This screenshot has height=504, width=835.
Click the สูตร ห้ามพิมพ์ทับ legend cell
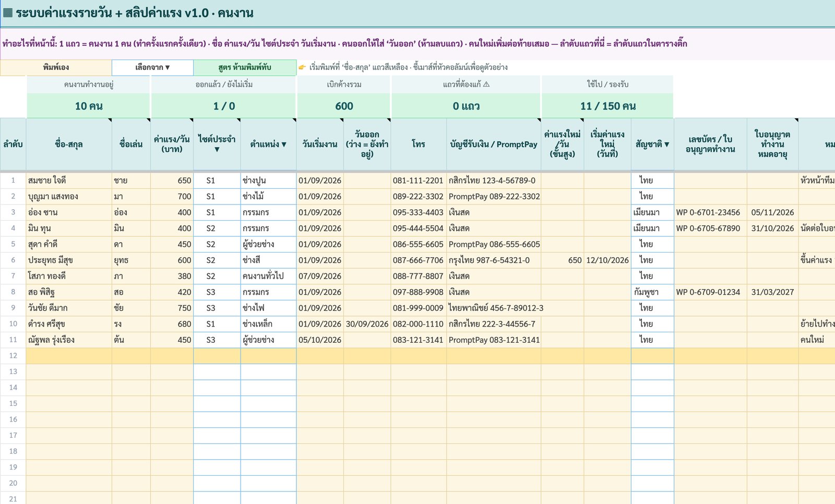(245, 67)
